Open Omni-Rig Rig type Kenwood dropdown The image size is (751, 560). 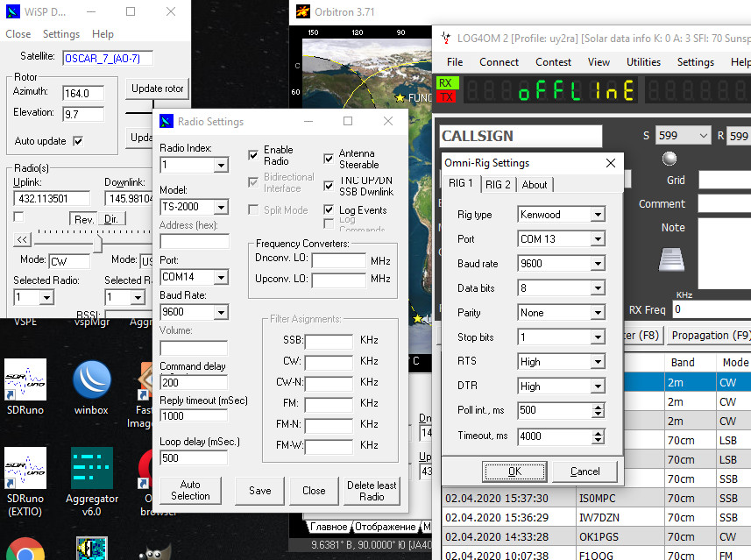tap(598, 215)
